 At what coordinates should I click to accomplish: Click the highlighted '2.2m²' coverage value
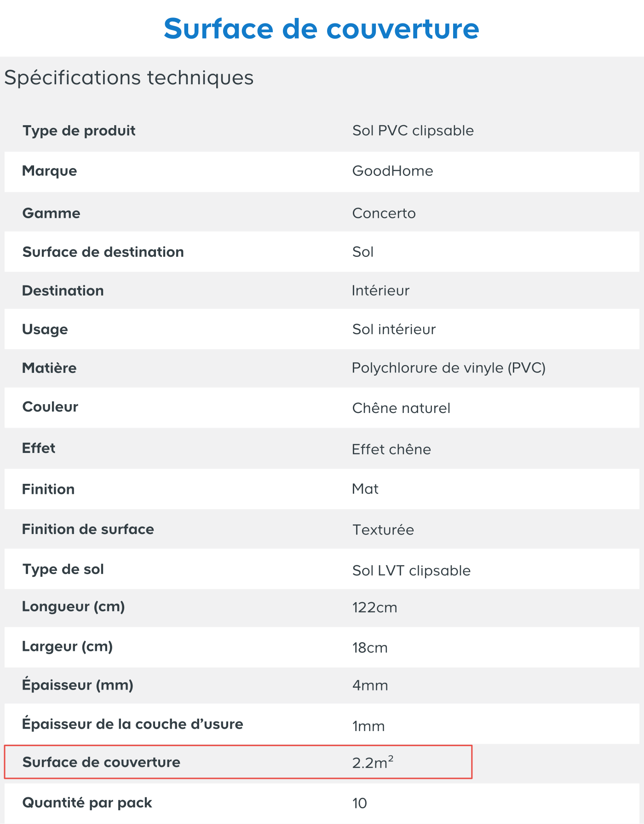pyautogui.click(x=373, y=762)
